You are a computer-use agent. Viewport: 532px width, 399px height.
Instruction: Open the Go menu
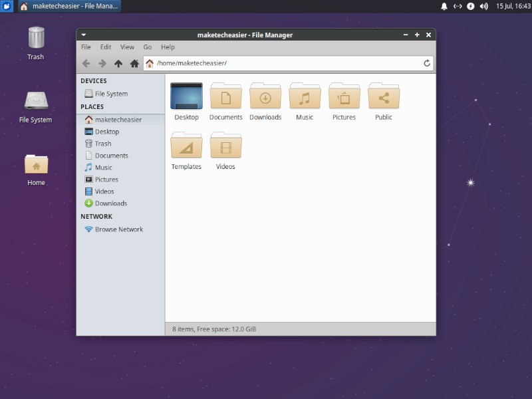coord(148,47)
